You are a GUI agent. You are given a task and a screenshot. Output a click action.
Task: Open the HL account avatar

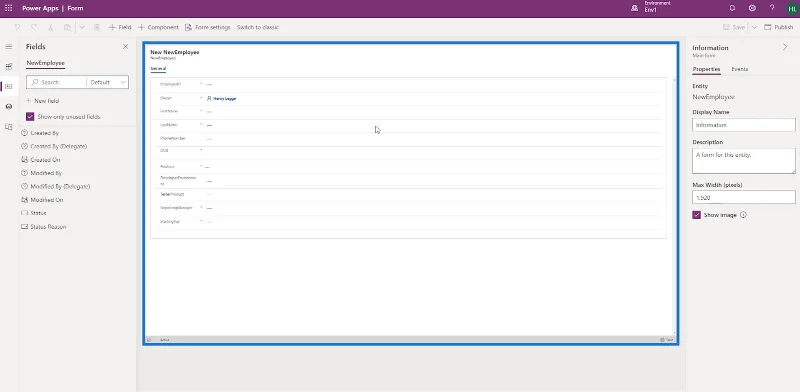pyautogui.click(x=792, y=8)
